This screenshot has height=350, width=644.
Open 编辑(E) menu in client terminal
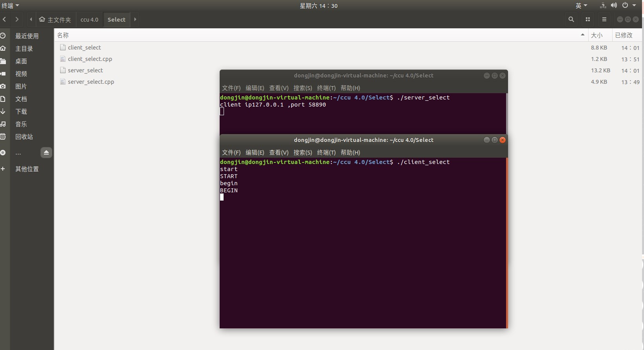(255, 153)
